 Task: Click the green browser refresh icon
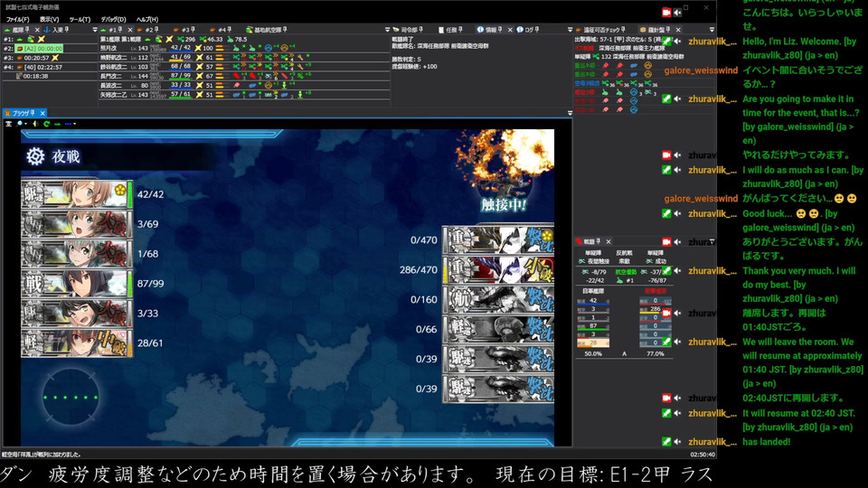pyautogui.click(x=46, y=124)
